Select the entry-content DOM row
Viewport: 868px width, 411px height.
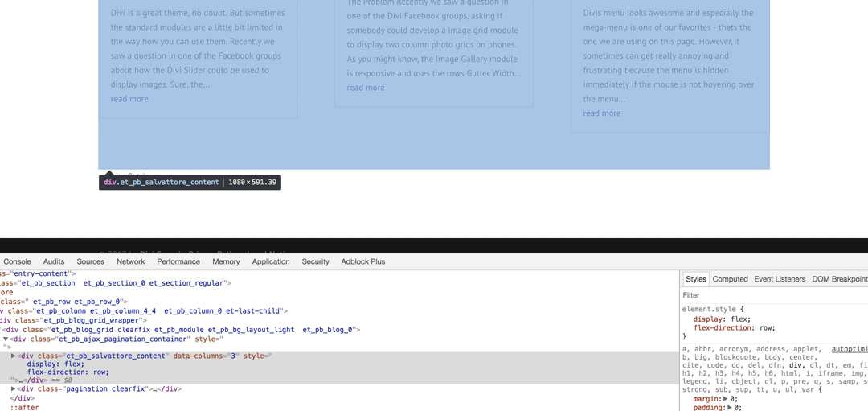coord(339,273)
